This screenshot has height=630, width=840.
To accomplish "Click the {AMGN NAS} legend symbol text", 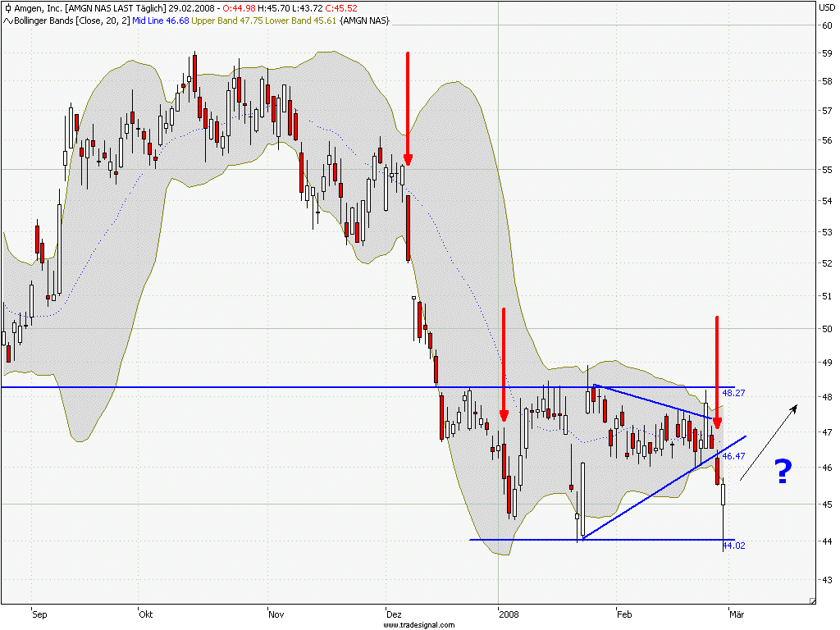I will (365, 21).
